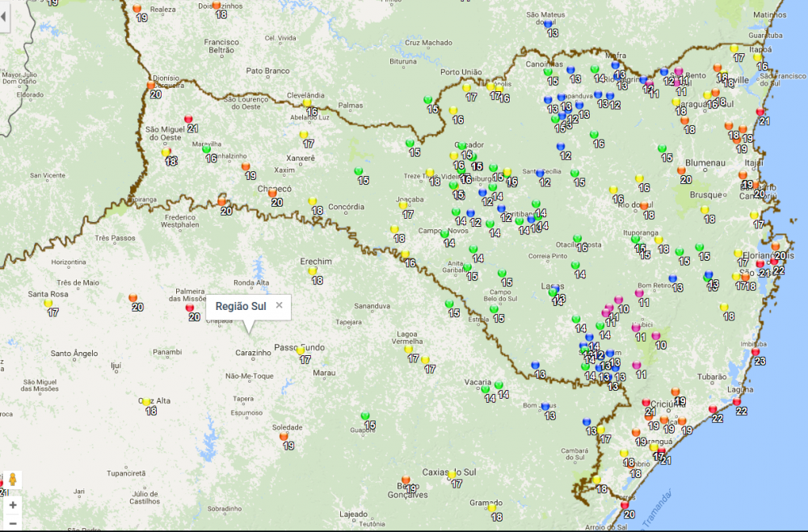808x532 pixels.
Task: Click the red marker 21 above São Miguel do Oeste
Action: (189, 119)
